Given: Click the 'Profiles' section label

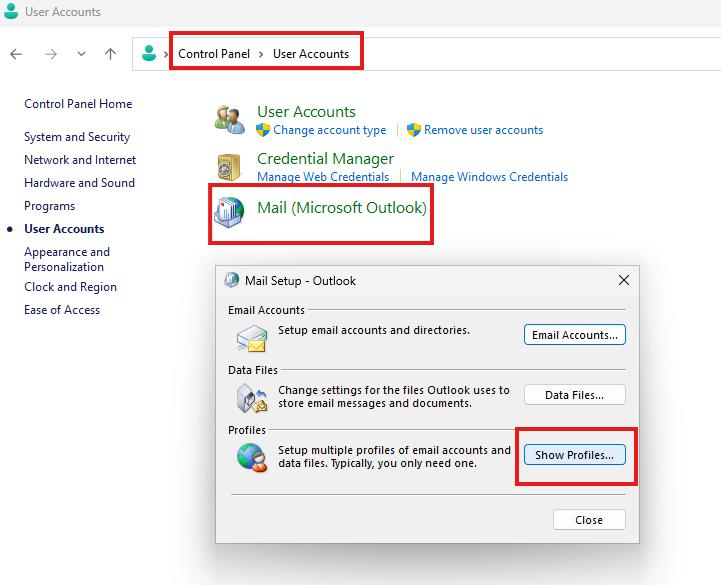Looking at the screenshot, I should (247, 430).
